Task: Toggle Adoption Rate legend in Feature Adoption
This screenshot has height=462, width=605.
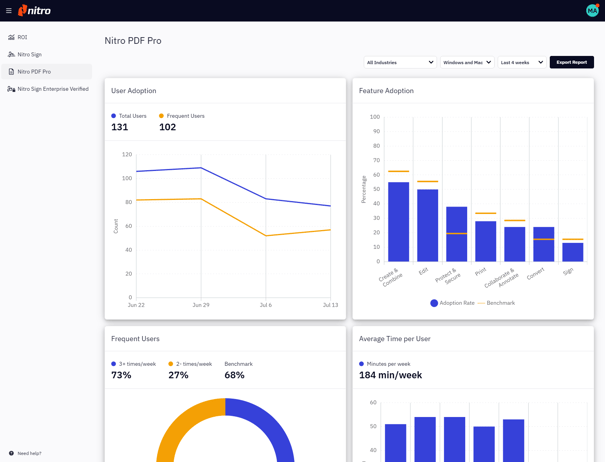Action: 434,303
